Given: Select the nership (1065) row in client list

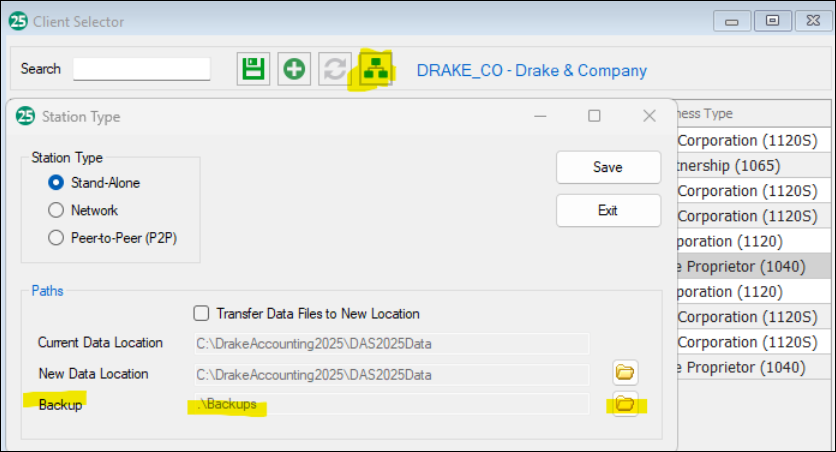Looking at the screenshot, I should [753, 166].
